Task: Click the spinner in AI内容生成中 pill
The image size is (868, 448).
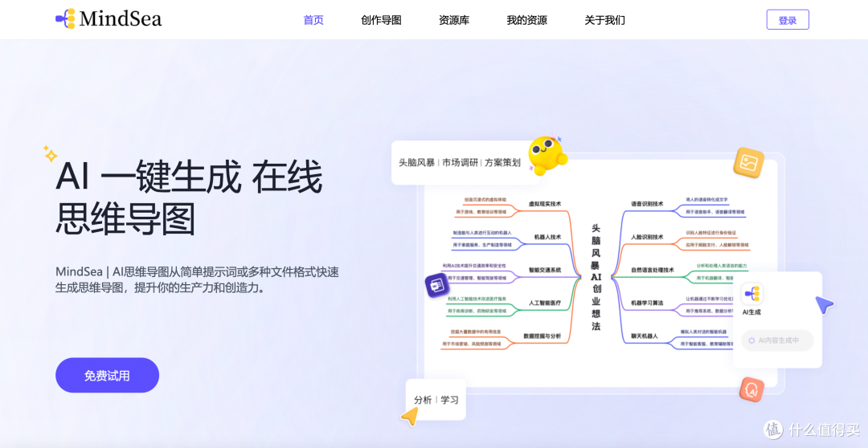Action: [x=751, y=340]
